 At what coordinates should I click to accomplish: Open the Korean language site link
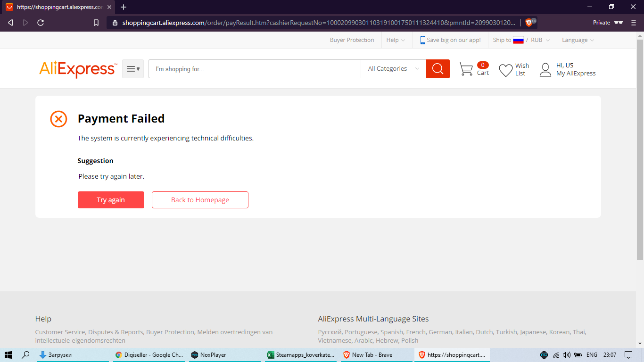pos(559,332)
